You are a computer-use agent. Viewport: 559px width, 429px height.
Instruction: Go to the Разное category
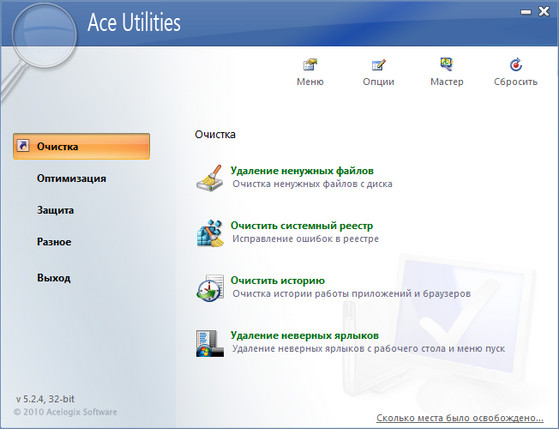[54, 242]
